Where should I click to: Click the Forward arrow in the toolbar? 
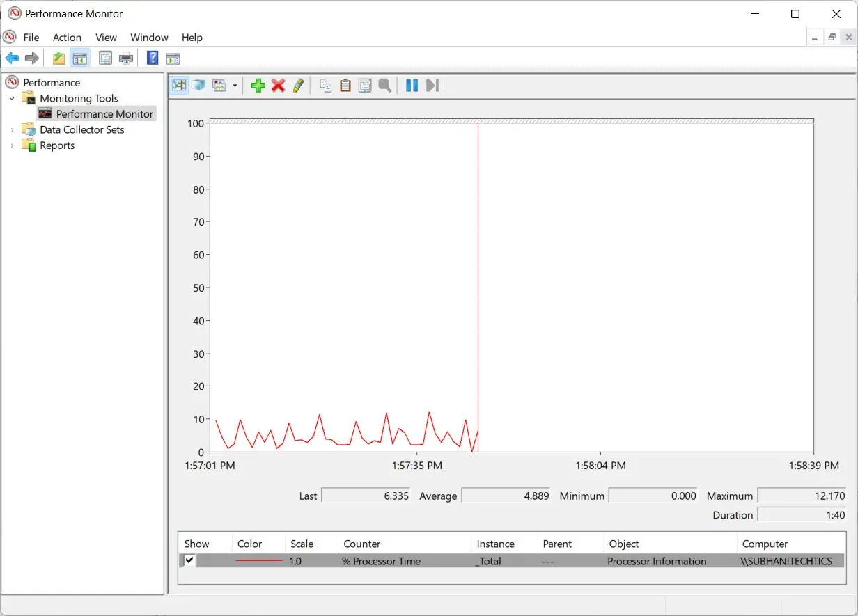tap(31, 58)
